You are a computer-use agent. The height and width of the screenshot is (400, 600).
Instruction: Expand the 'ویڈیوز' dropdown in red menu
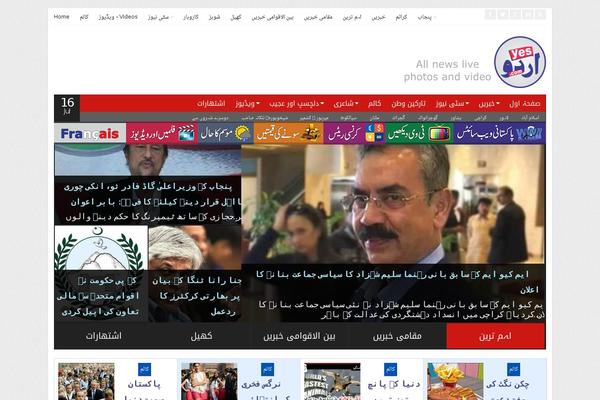click(x=247, y=104)
